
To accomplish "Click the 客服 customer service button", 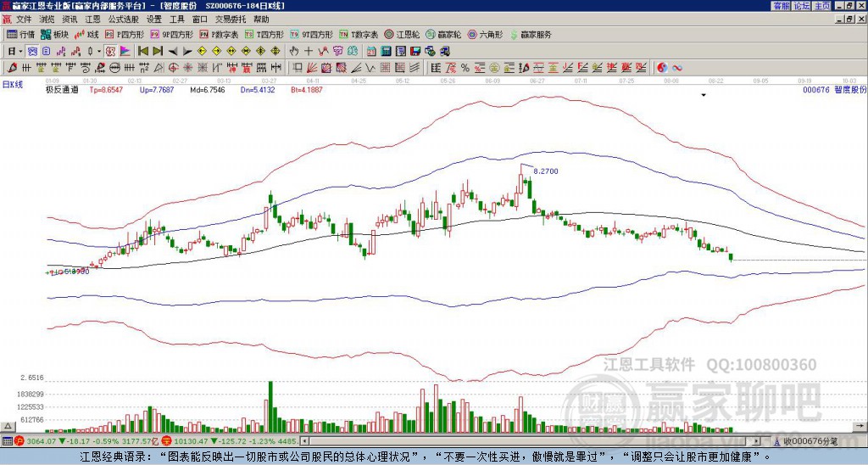I will pyautogui.click(x=781, y=5).
